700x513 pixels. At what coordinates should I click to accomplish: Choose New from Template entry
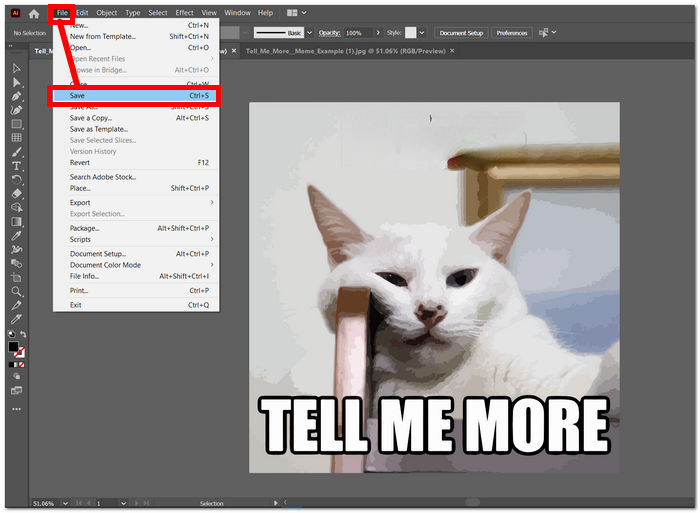click(x=136, y=36)
